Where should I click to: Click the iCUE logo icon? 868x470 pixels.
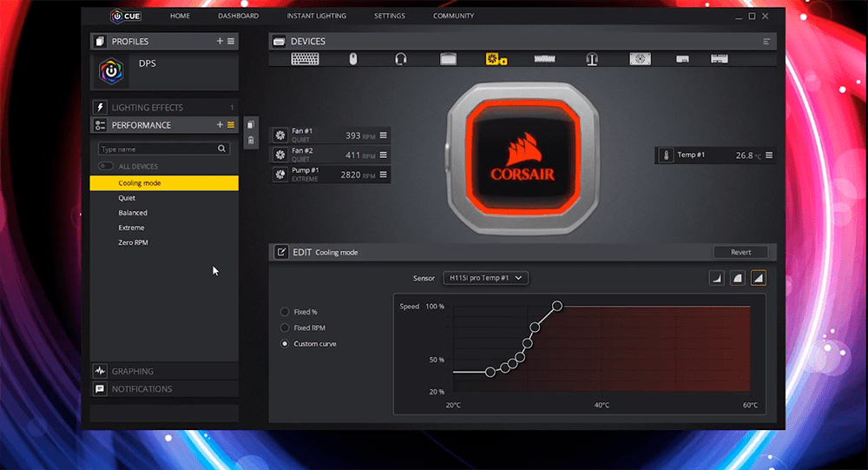pos(125,17)
